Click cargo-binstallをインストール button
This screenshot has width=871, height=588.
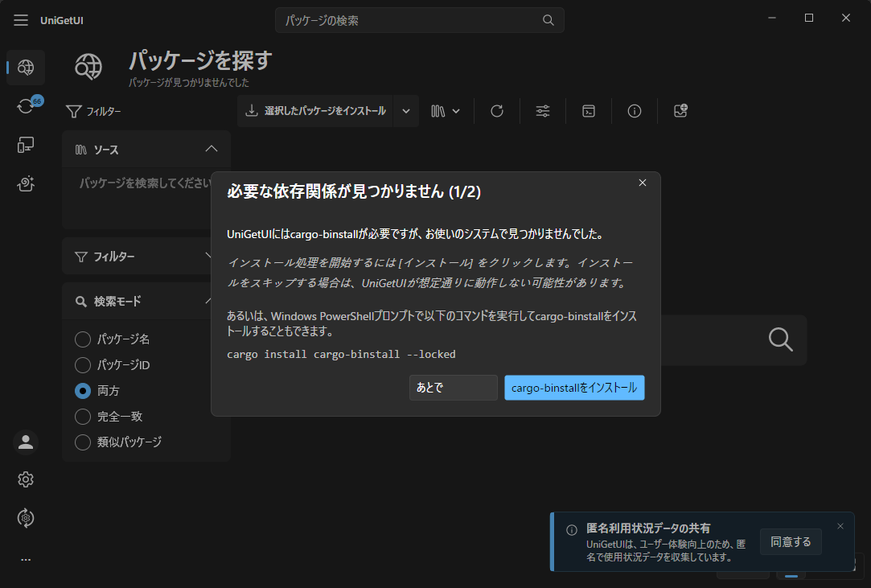(x=574, y=388)
